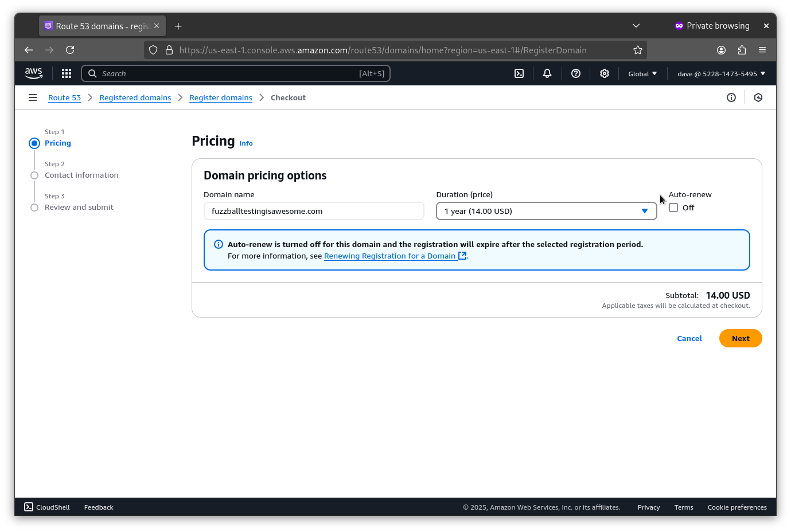
Task: View site security lock information
Action: [169, 50]
